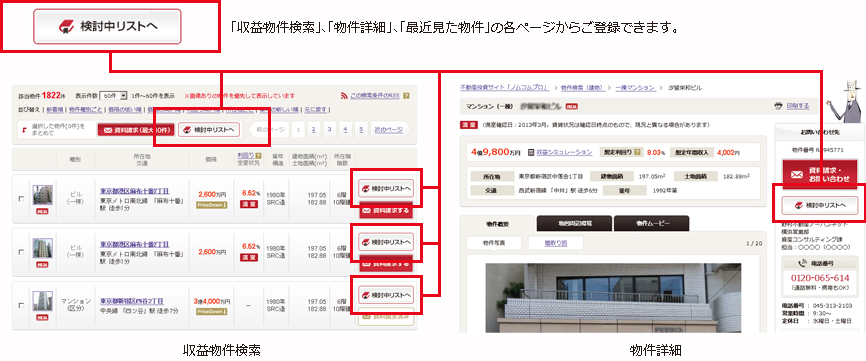The width and height of the screenshot is (866, 361).
Task: Check the second property listing checkbox
Action: [22, 252]
